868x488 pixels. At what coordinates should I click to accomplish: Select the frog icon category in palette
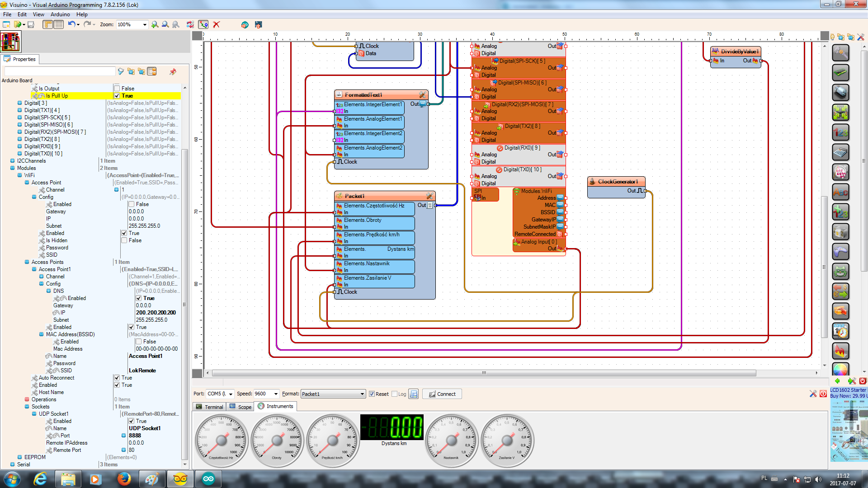click(x=840, y=272)
